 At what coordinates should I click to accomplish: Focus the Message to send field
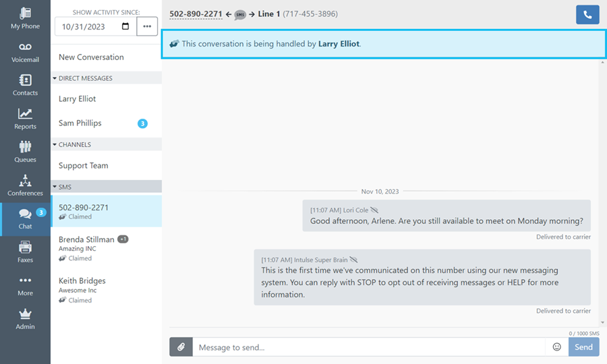pyautogui.click(x=369, y=347)
